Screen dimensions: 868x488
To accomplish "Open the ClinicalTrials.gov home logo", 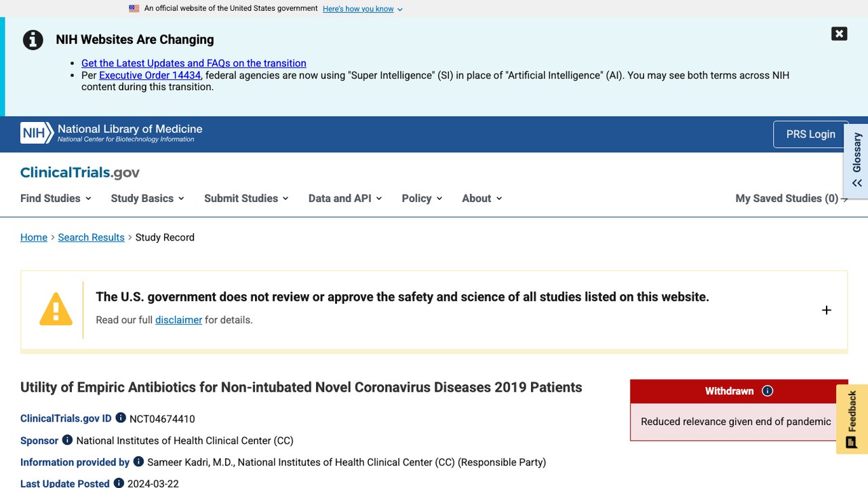I will [x=80, y=173].
